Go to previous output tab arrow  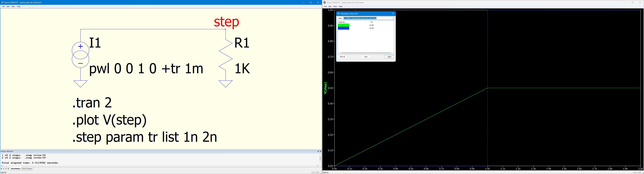(x=4, y=169)
